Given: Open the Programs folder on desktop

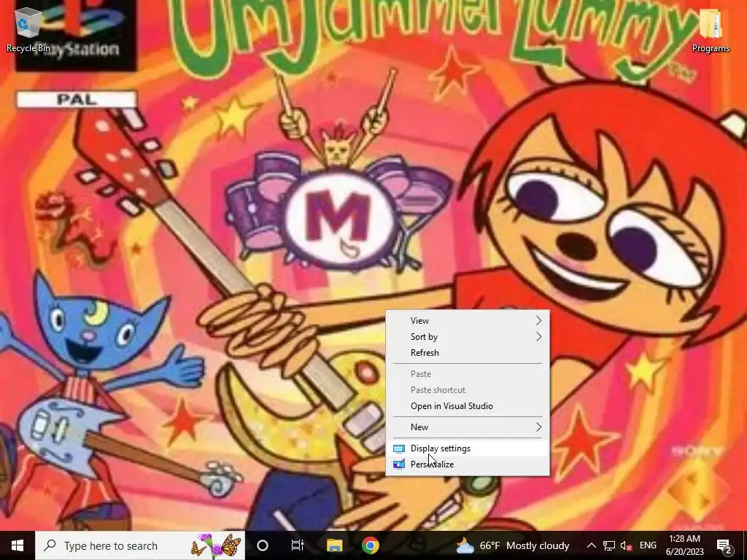Looking at the screenshot, I should [711, 29].
